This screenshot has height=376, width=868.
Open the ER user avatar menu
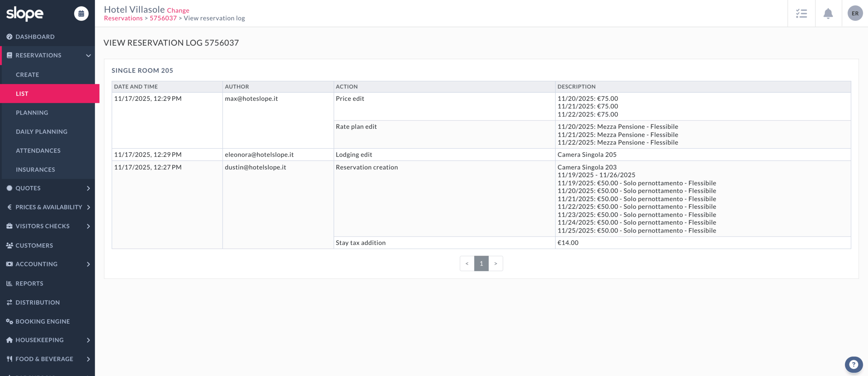pos(855,14)
